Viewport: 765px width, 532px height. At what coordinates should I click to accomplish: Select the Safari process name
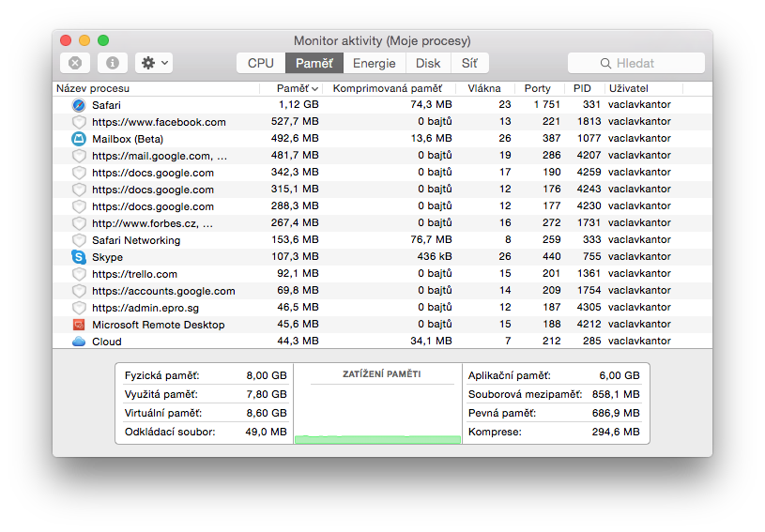click(106, 105)
